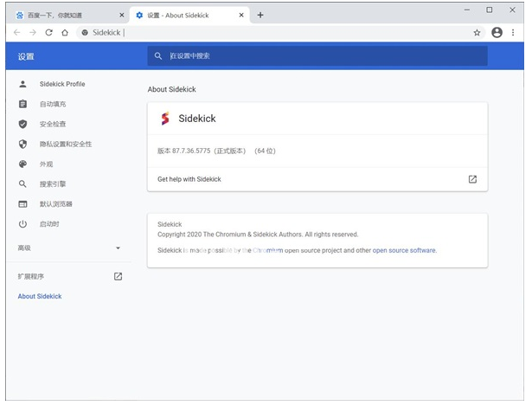Viewport: 532px width, 405px height.
Task: Open the three-dot browser menu
Action: pos(513,33)
